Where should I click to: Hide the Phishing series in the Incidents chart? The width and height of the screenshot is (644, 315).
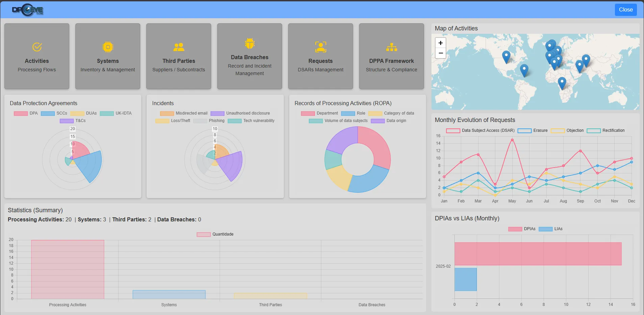[x=201, y=121]
